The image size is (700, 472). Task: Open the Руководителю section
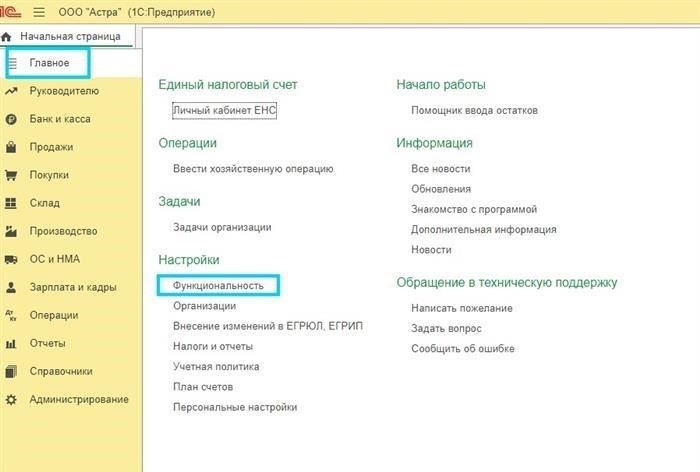point(64,91)
